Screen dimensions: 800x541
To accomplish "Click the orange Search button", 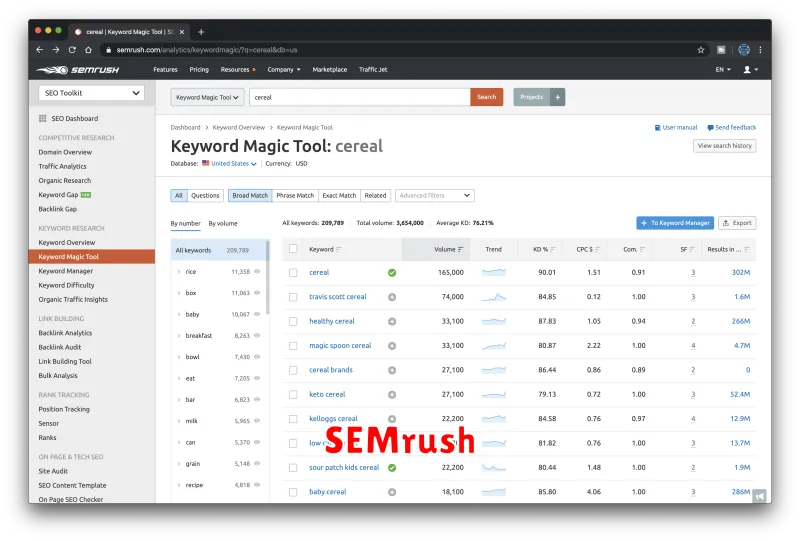I will pos(486,97).
